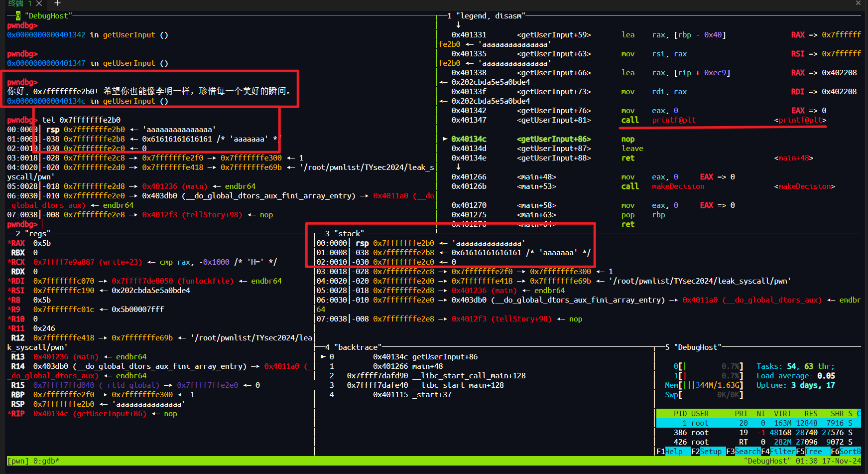868x474 pixels.
Task: Click backtrace frame 3 __libc_start_main+128
Action: tap(416, 385)
